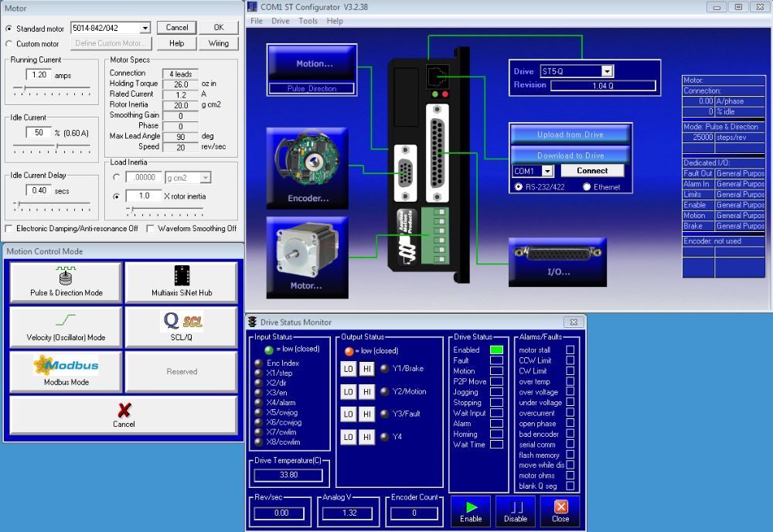This screenshot has width=773, height=532.
Task: Expand the standard motor model dropdown
Action: [x=145, y=28]
